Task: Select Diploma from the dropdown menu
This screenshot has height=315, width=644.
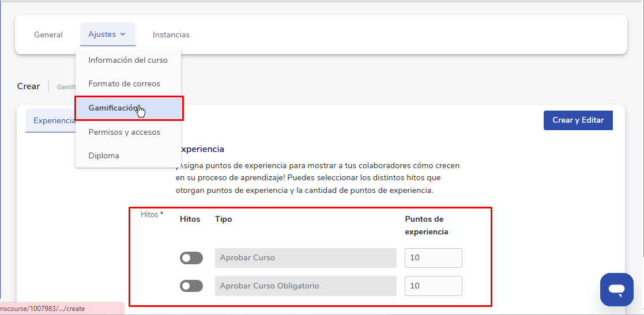Action: coord(103,155)
